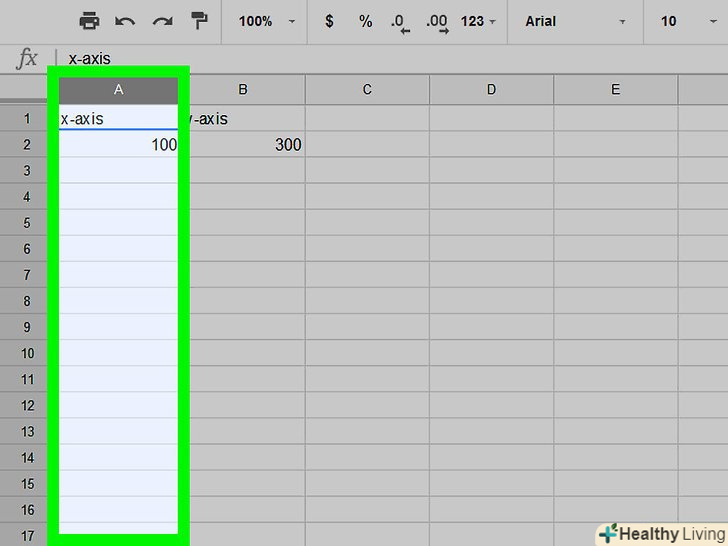Open the 123 more formats dropdown
The image size is (728, 546).
[478, 21]
